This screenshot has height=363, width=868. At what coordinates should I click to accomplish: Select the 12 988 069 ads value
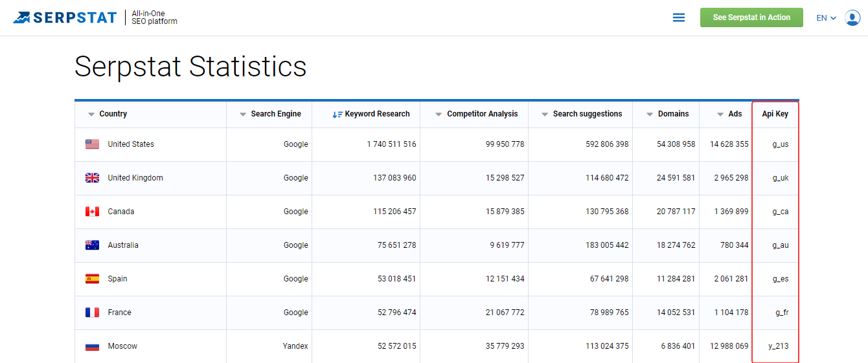(729, 346)
